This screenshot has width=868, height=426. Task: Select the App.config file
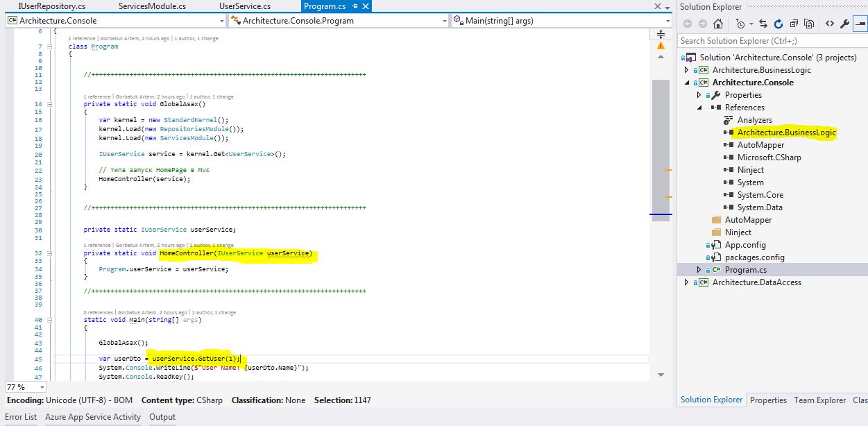click(x=745, y=245)
